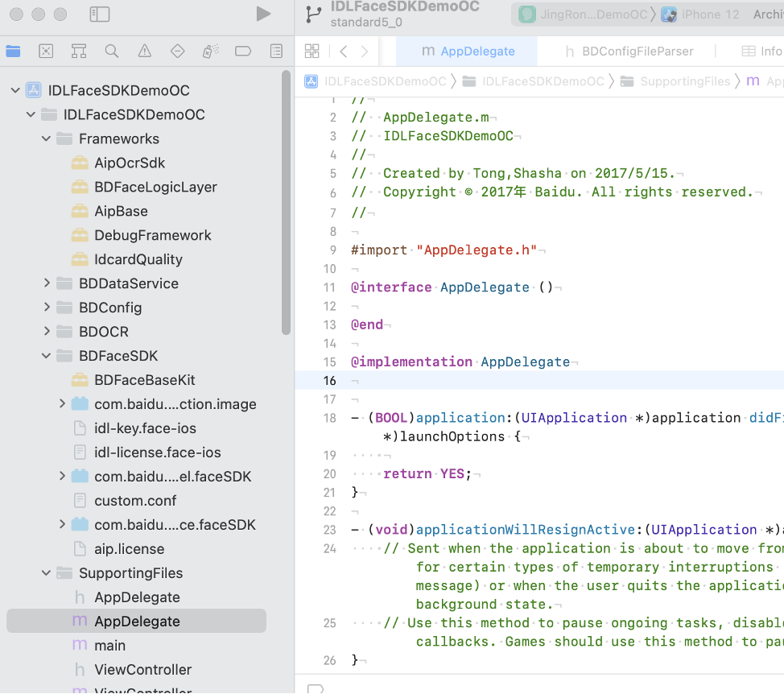Click the #import "AppDelegate.h" line
This screenshot has height=694, width=784.
point(444,250)
